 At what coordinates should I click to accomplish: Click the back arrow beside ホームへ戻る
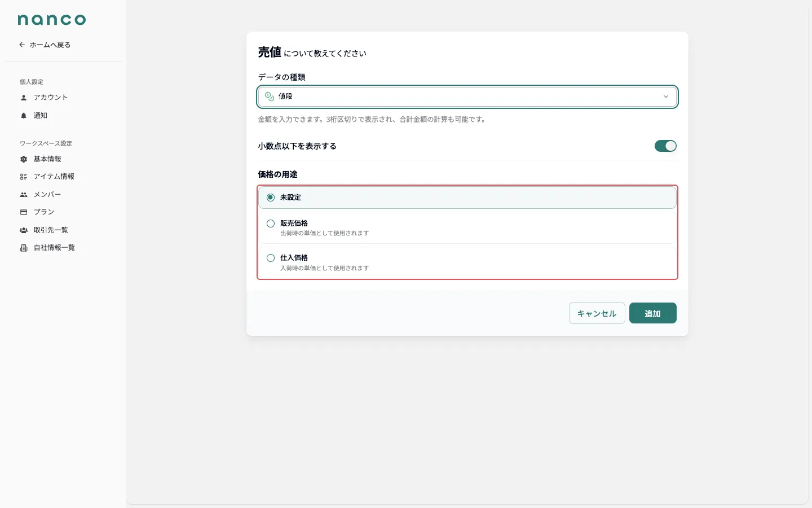[22, 45]
